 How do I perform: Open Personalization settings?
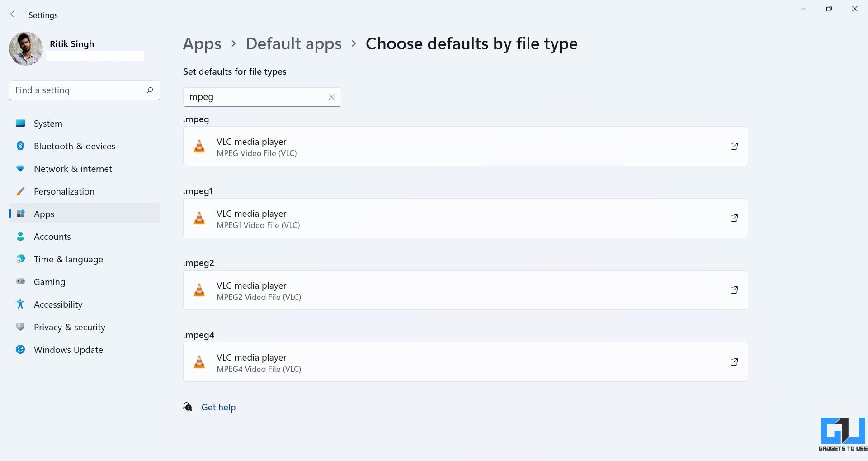[x=85, y=191]
